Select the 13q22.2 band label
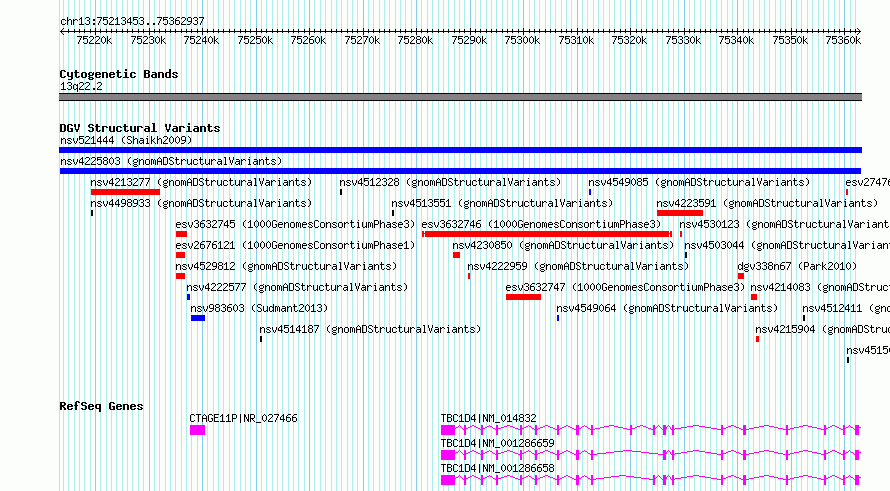Image resolution: width=890 pixels, height=491 pixels. point(81,86)
